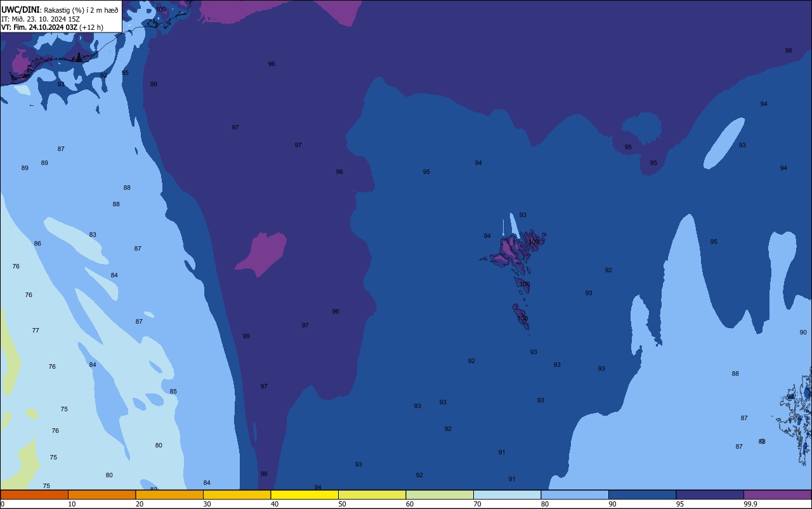Click the '0' legend scale label

(x=3, y=504)
